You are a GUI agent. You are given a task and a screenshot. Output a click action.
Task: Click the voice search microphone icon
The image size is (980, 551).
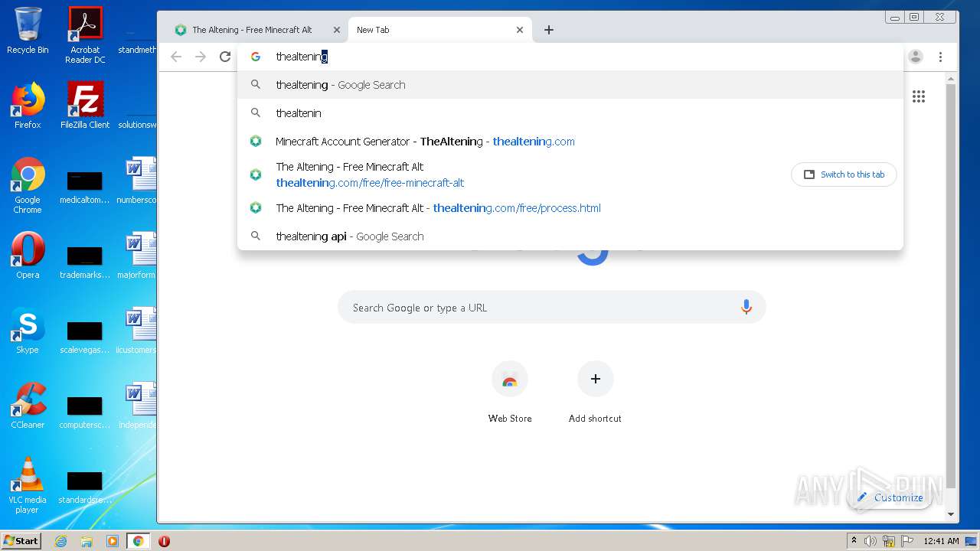coord(746,308)
